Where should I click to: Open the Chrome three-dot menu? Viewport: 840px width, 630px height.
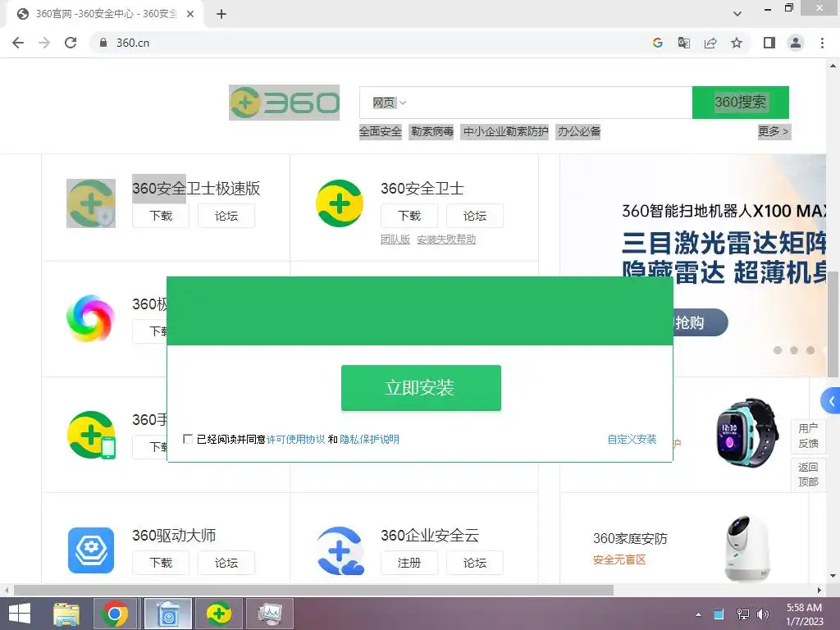click(822, 43)
